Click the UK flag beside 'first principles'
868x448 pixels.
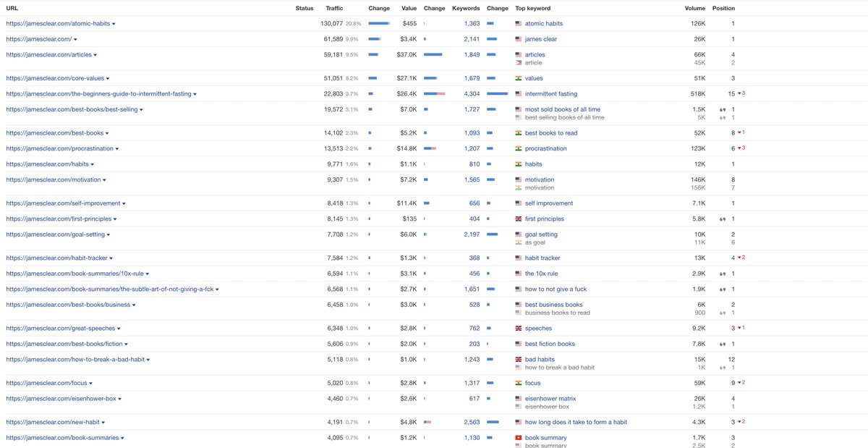[518, 219]
